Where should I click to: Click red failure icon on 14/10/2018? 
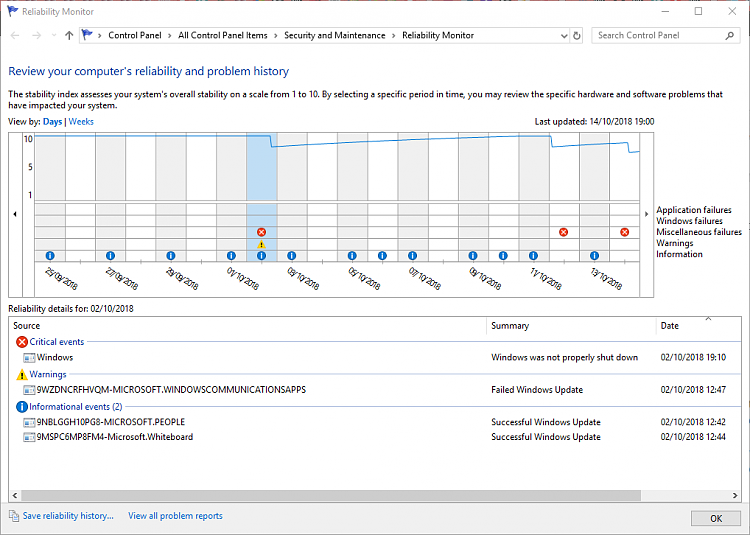coord(625,232)
